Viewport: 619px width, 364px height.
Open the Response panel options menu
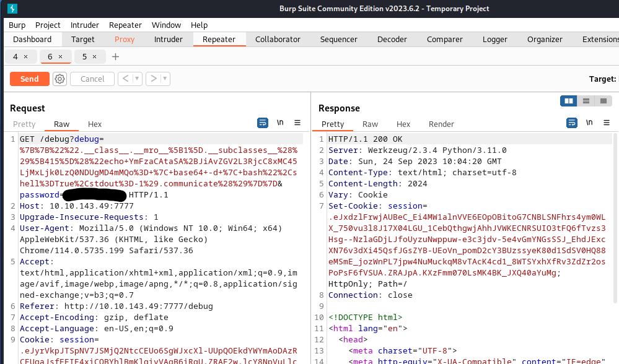point(607,123)
